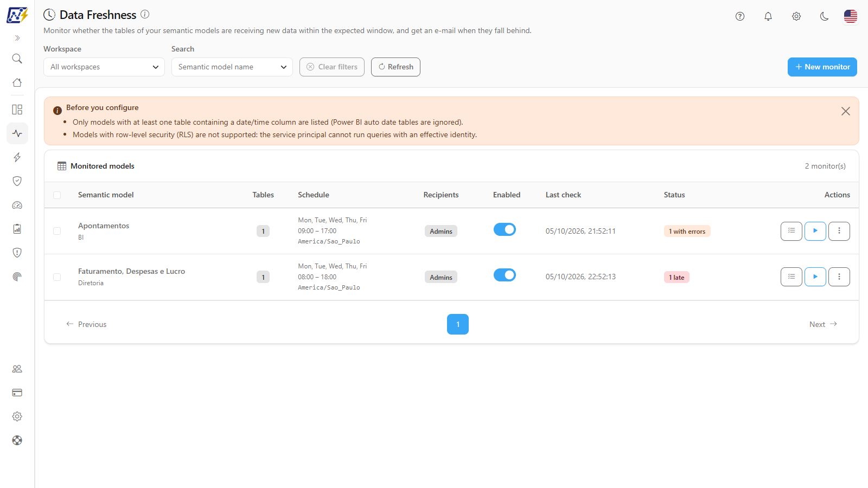Image resolution: width=868 pixels, height=488 pixels.
Task: Check the Faturamento, Despesas e Lucro row checkbox
Action: point(57,277)
